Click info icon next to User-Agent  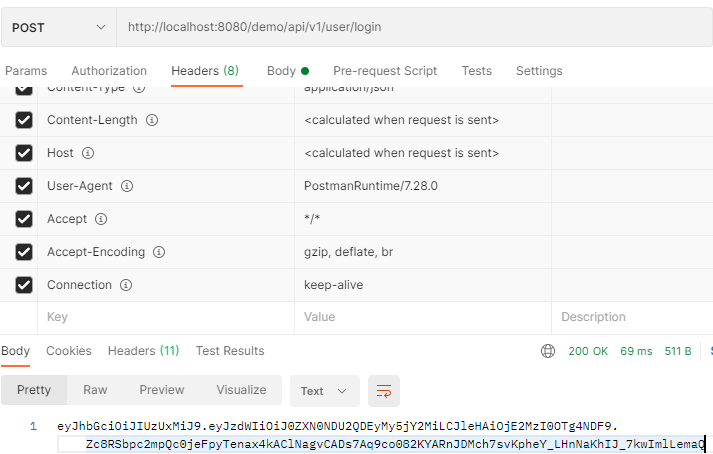127,186
